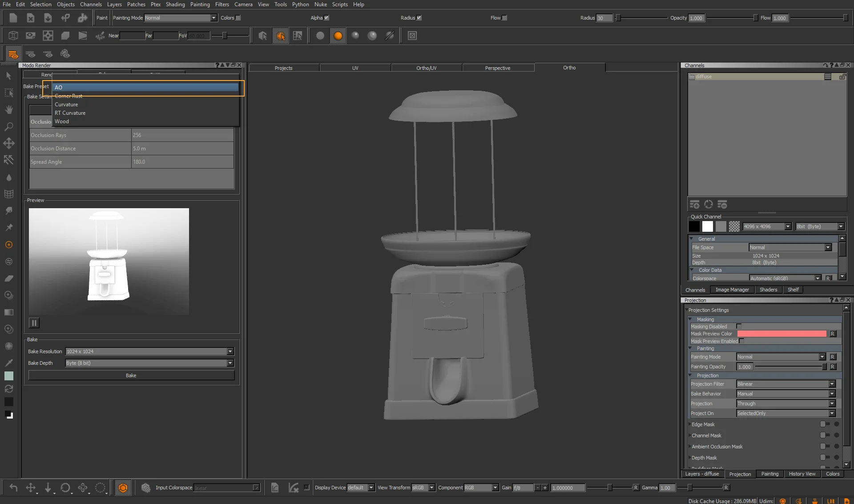Toggle the Edge Mask switch
Viewport: 854px width, 504px height.
(825, 424)
